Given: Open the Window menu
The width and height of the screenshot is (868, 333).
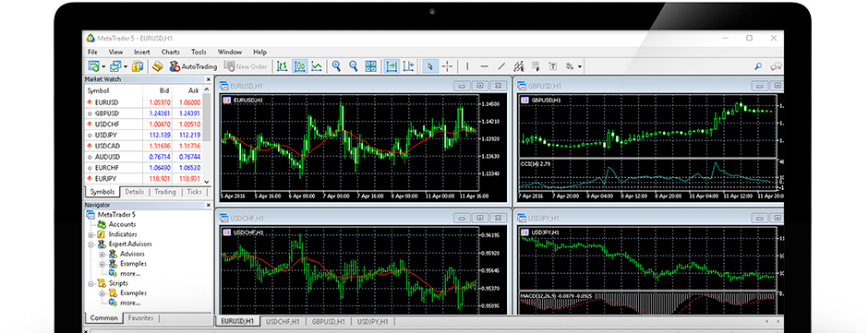Looking at the screenshot, I should 230,52.
